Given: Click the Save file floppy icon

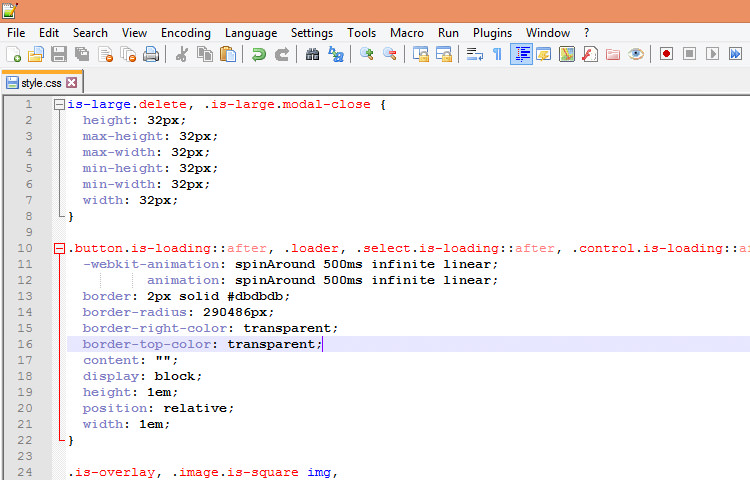Looking at the screenshot, I should click(x=59, y=54).
